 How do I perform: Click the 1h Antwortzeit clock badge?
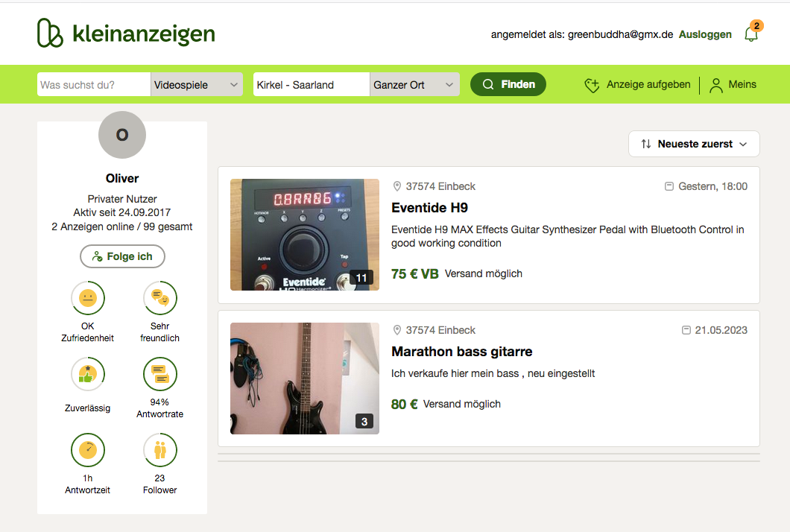[x=88, y=450]
